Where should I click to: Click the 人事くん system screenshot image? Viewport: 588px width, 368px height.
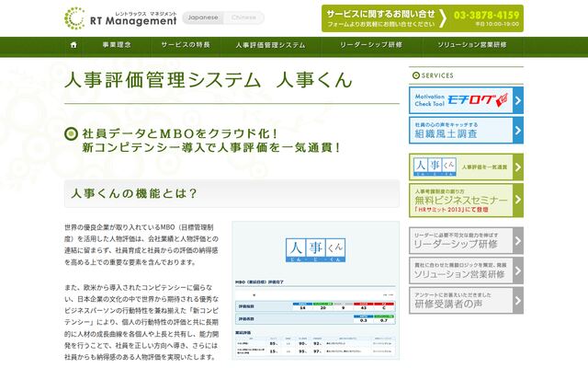tap(316, 291)
